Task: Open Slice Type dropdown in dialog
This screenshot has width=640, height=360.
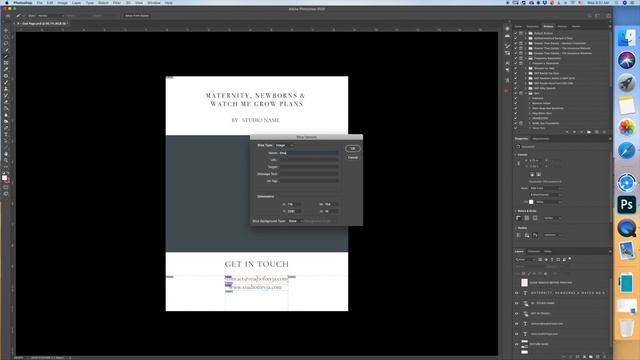Action: pyautogui.click(x=284, y=145)
